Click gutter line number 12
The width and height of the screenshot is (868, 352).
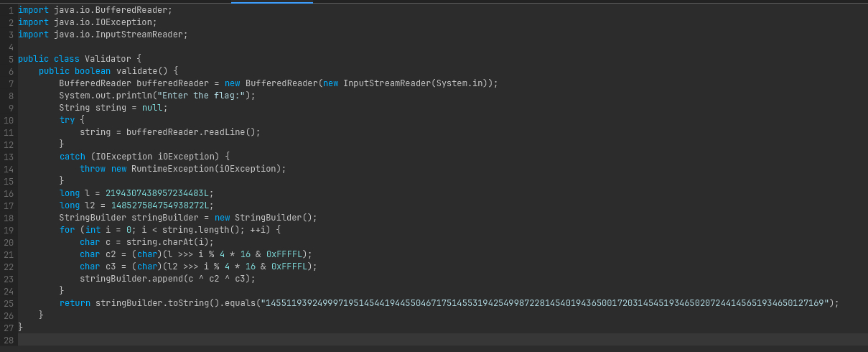point(9,144)
